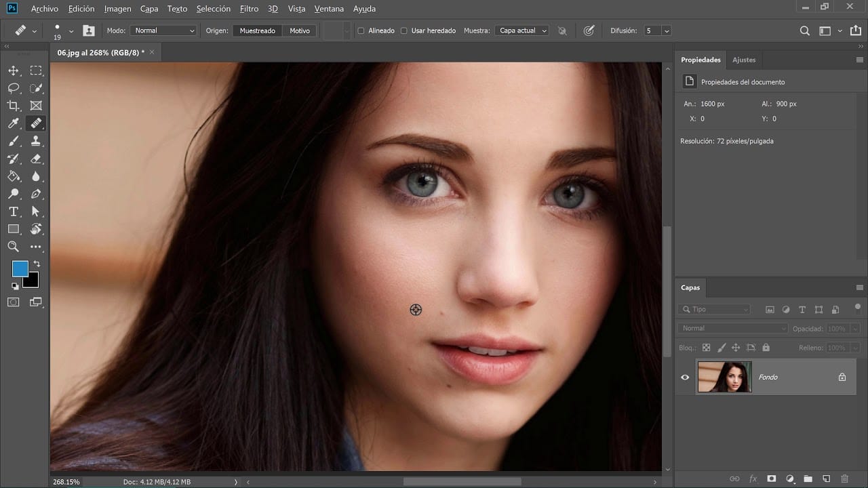Screen dimensions: 868x488
Task: Select the Dodge tool
Action: pyautogui.click(x=14, y=194)
